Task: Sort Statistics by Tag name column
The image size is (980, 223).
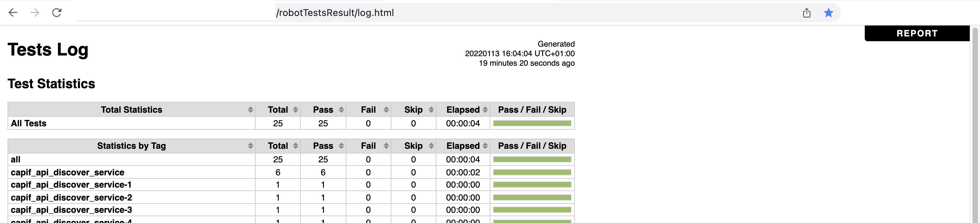Action: click(x=131, y=146)
